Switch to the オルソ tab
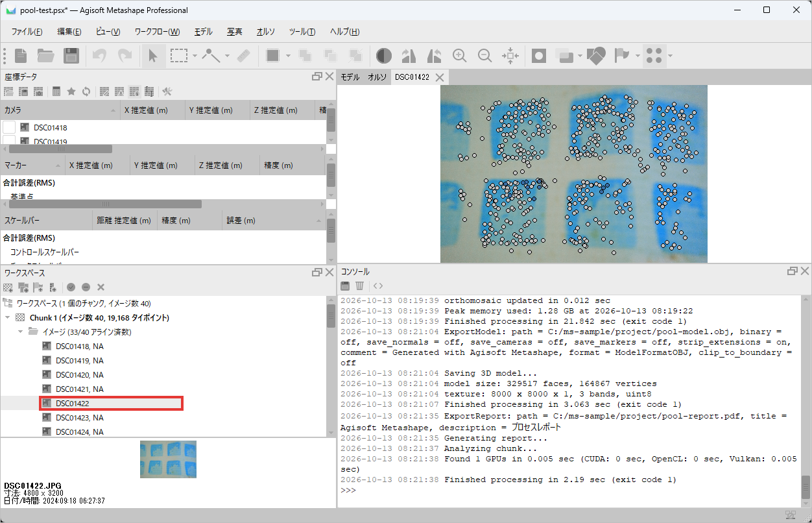The height and width of the screenshot is (523, 812). (377, 77)
